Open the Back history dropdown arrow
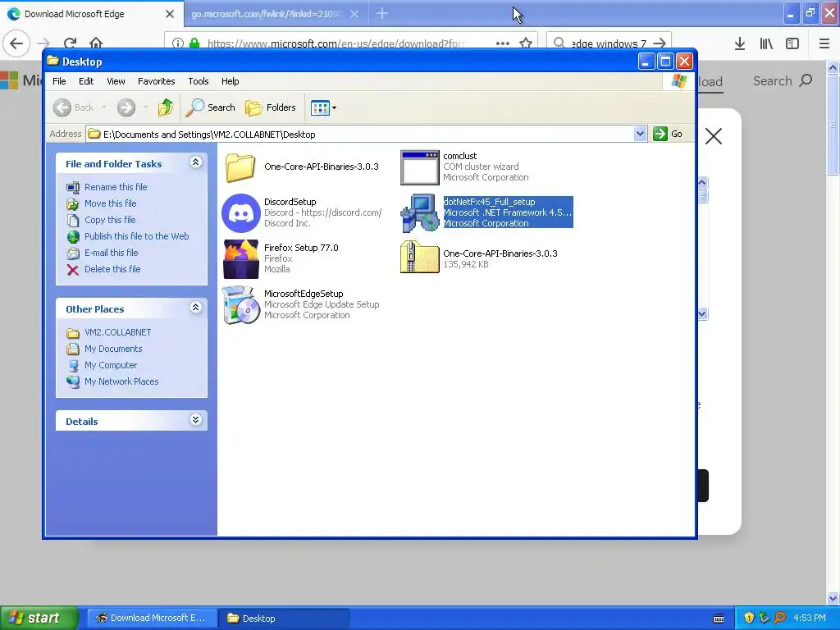The width and height of the screenshot is (840, 630). tap(104, 107)
